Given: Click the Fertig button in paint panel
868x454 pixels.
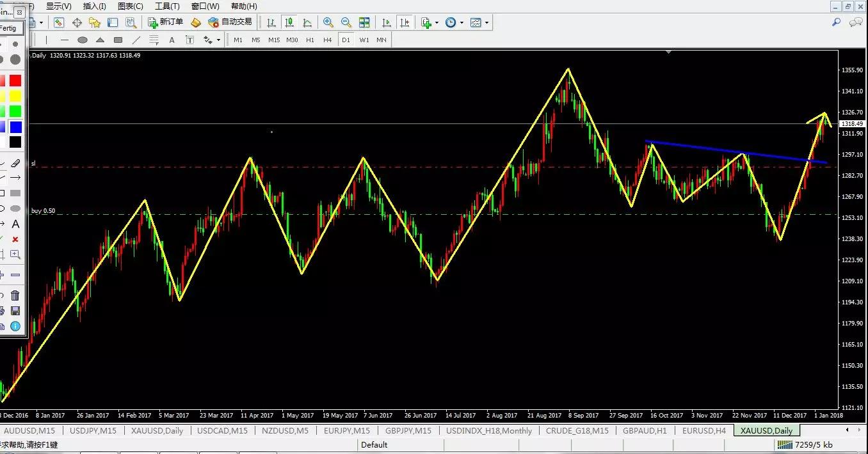Looking at the screenshot, I should 12,28.
